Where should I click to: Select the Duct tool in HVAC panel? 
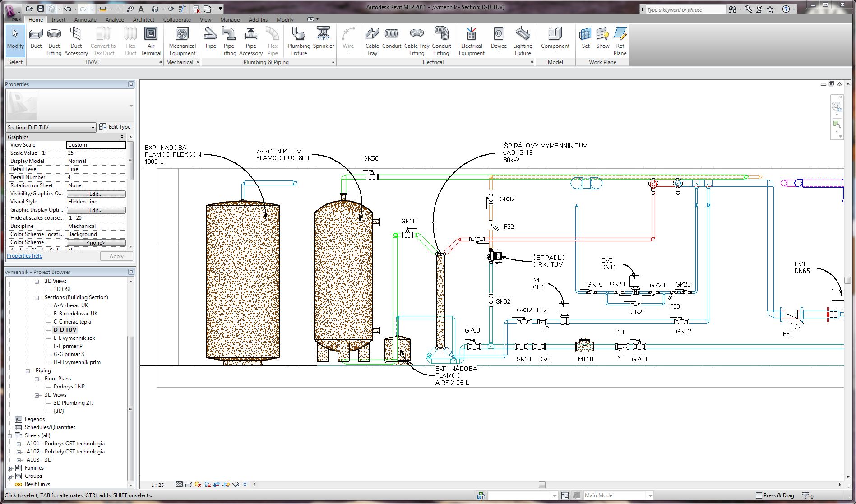(x=36, y=39)
